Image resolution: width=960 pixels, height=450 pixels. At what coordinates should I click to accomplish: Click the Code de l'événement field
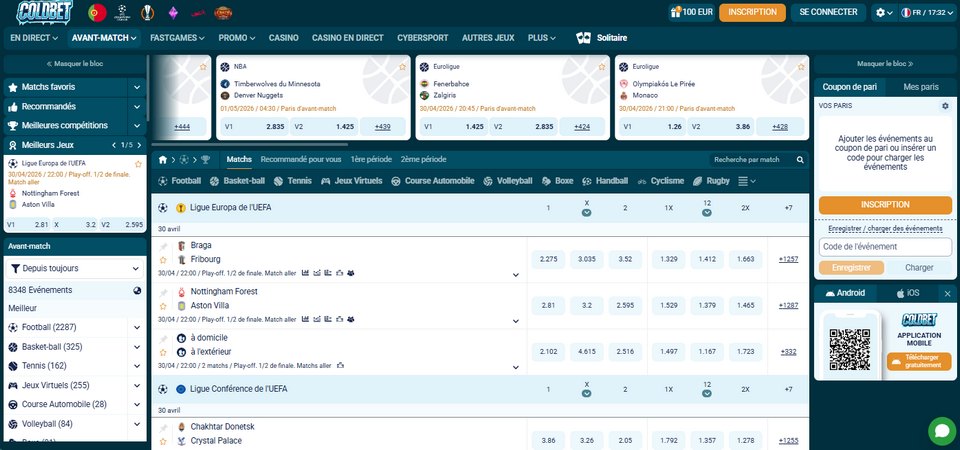pos(885,247)
